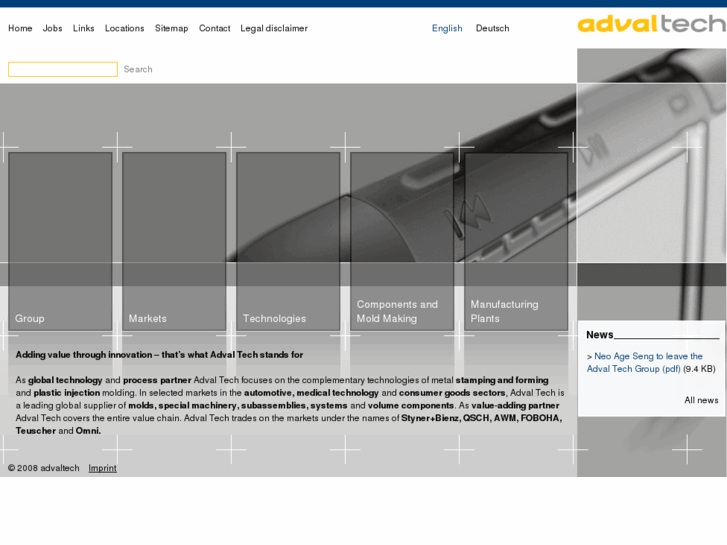Open the Group tile

[x=60, y=241]
